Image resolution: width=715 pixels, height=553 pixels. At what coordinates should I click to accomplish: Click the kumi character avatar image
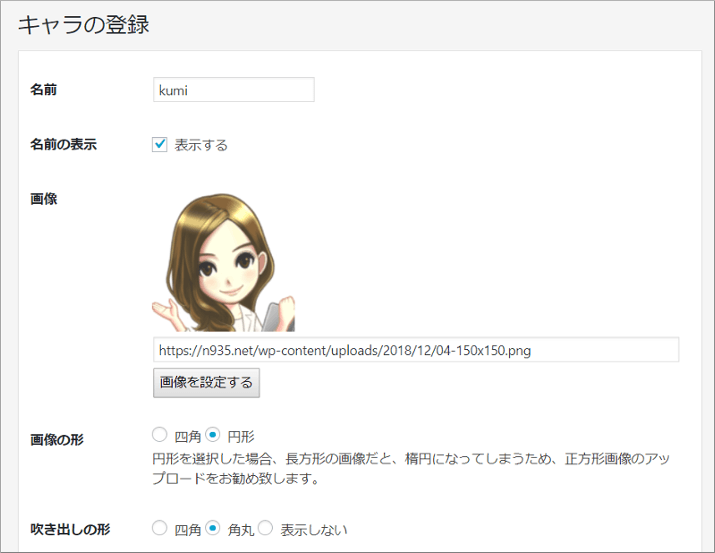click(223, 262)
